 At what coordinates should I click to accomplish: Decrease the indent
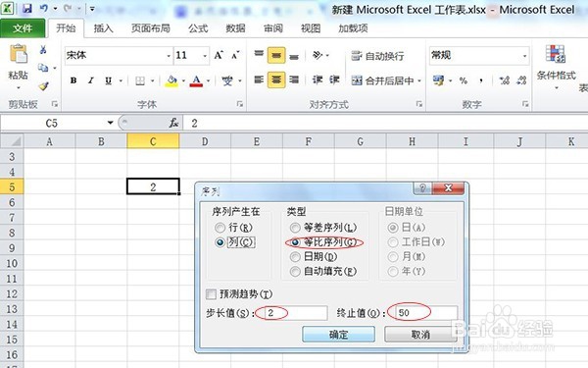coord(318,79)
